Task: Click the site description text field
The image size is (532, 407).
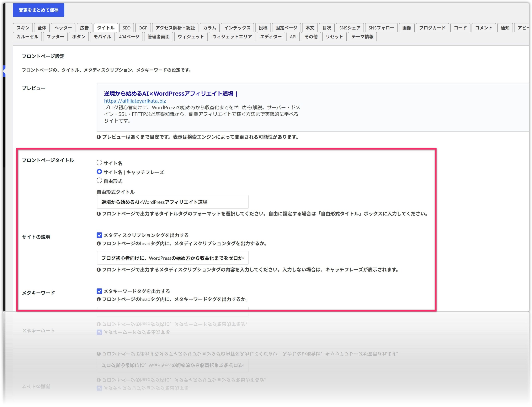Action: click(172, 258)
